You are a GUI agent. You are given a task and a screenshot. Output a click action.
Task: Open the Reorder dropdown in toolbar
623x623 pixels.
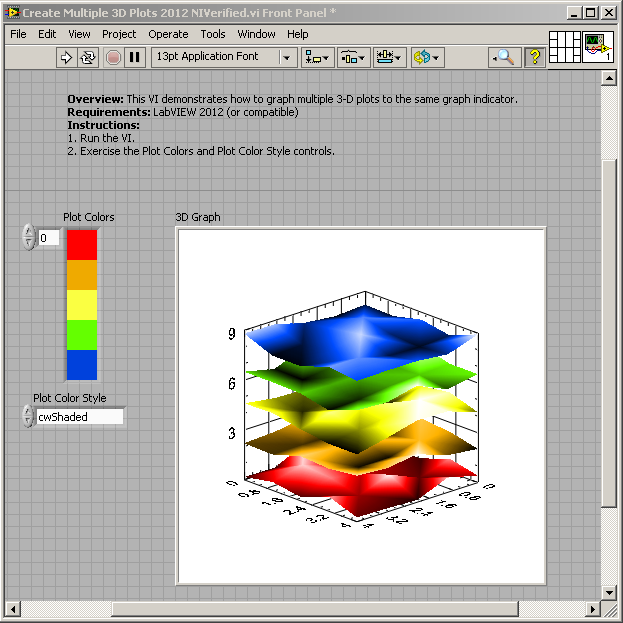425,57
